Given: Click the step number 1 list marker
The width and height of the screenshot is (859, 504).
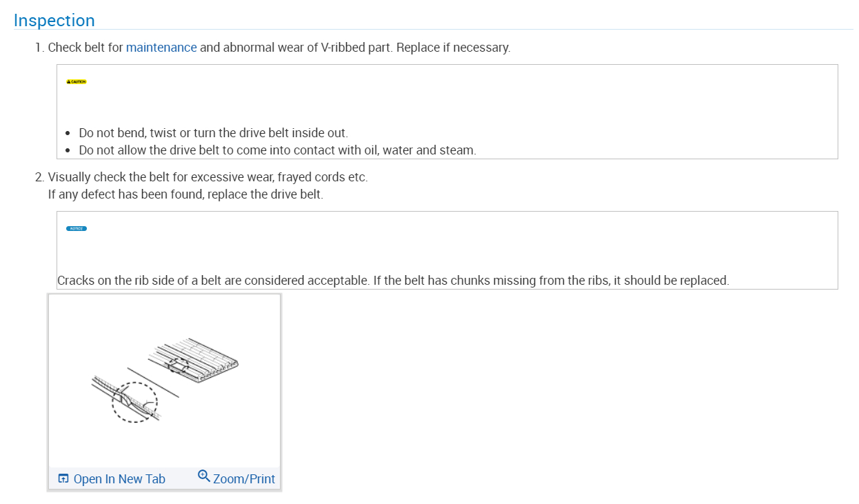Looking at the screenshot, I should (x=39, y=48).
